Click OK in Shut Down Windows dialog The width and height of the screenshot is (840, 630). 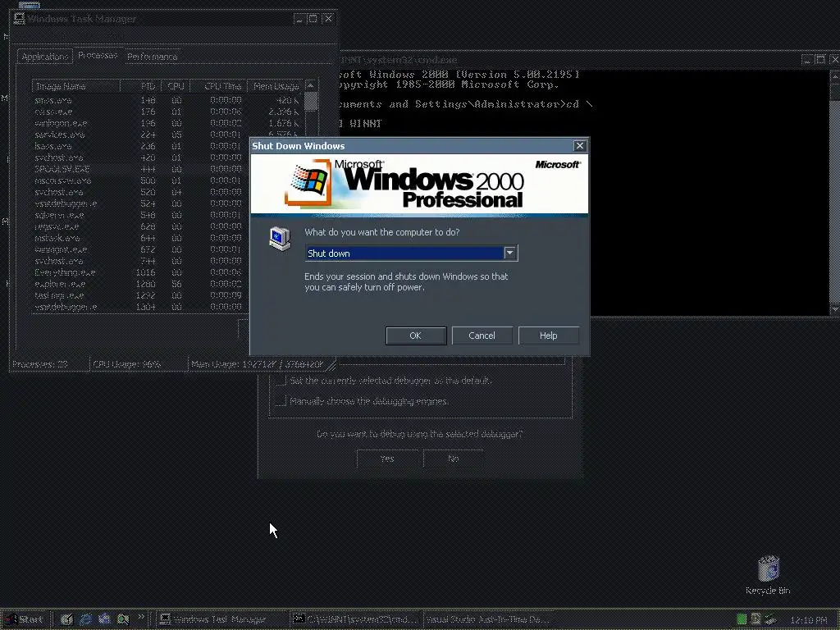pyautogui.click(x=416, y=336)
